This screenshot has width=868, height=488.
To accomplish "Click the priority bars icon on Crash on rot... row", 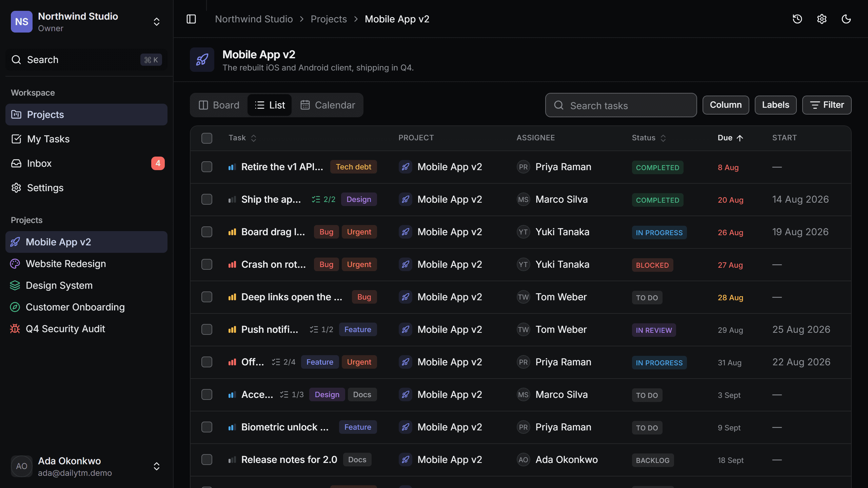I will pyautogui.click(x=232, y=264).
